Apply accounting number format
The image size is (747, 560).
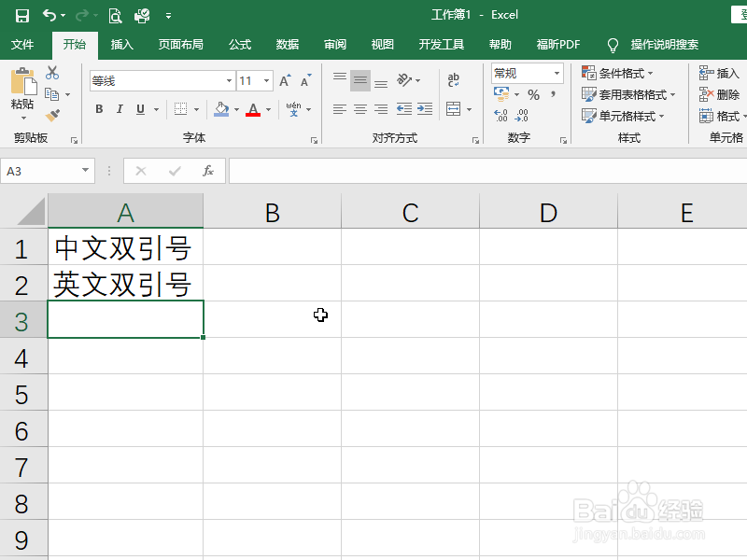click(501, 94)
